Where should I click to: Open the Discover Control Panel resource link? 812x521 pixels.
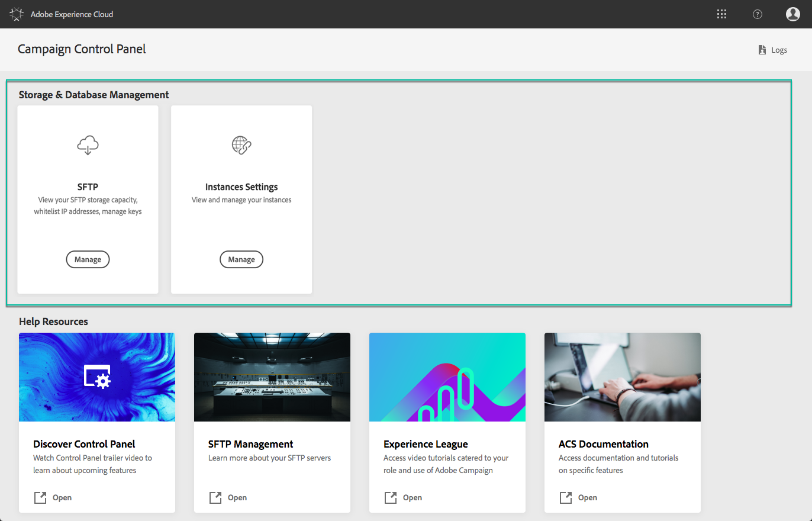tap(53, 497)
